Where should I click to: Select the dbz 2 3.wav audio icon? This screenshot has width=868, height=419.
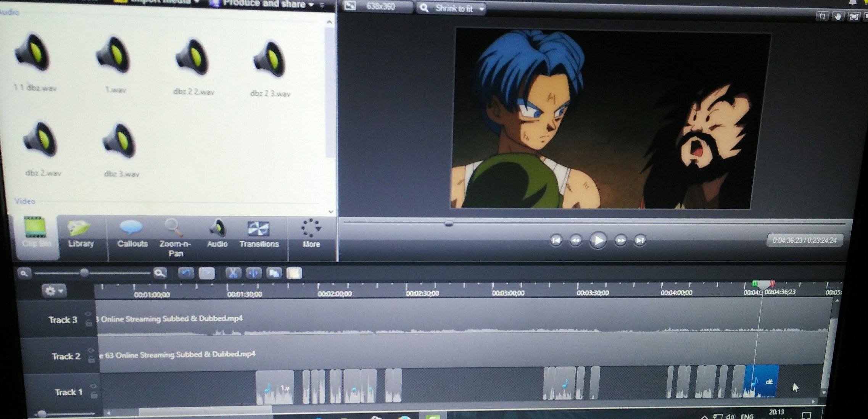pos(270,59)
